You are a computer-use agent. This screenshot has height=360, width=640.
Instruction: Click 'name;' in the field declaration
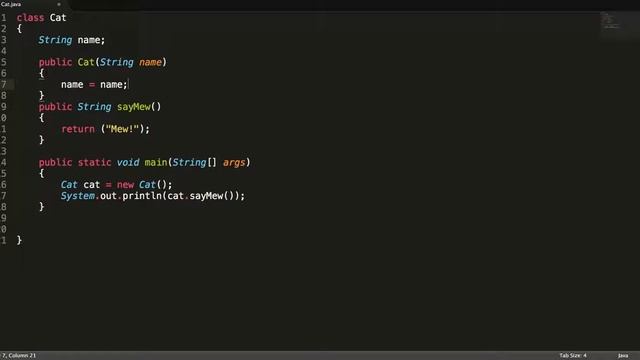[x=91, y=40]
